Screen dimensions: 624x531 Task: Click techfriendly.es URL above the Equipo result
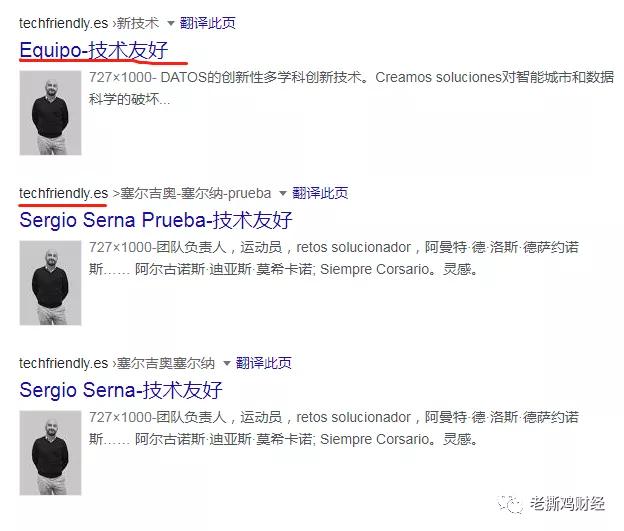63,23
